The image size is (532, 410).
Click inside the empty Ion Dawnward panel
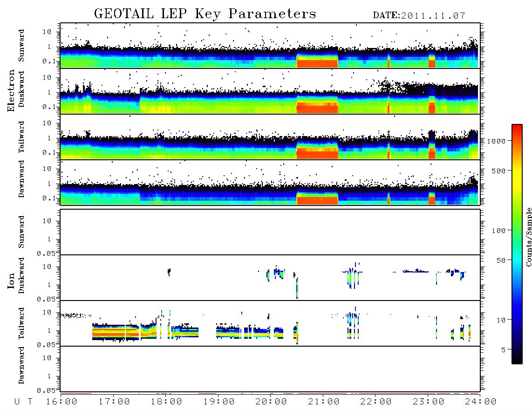click(x=270, y=369)
